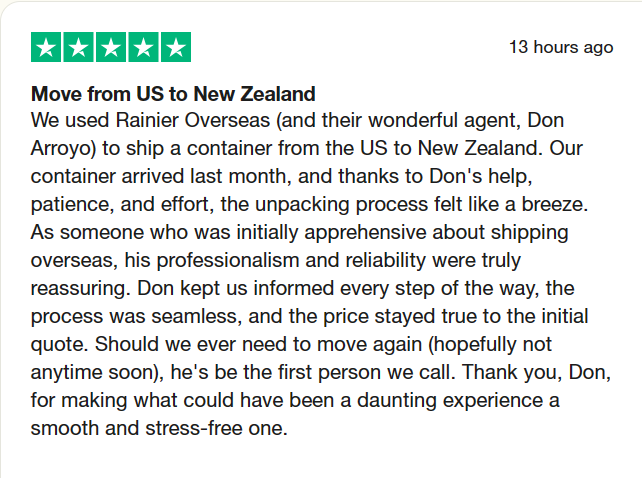Select the fifth star in the rating

tap(175, 47)
